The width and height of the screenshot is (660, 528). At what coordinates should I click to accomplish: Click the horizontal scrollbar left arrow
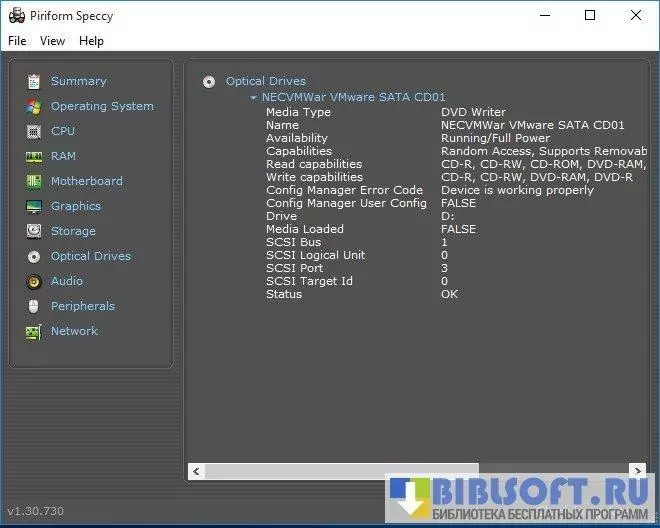click(196, 470)
